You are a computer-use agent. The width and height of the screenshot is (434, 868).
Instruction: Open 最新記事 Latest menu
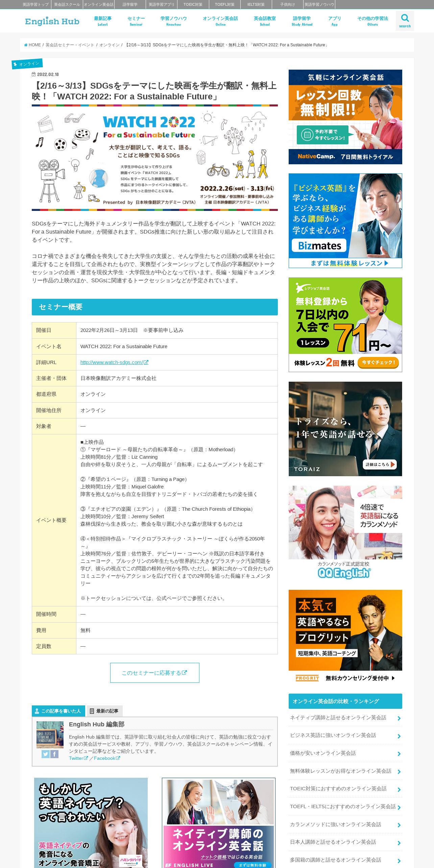click(x=102, y=21)
